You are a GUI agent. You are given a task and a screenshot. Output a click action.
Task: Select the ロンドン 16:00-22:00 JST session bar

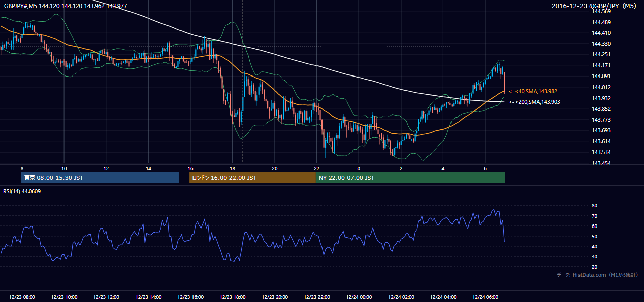coord(252,178)
